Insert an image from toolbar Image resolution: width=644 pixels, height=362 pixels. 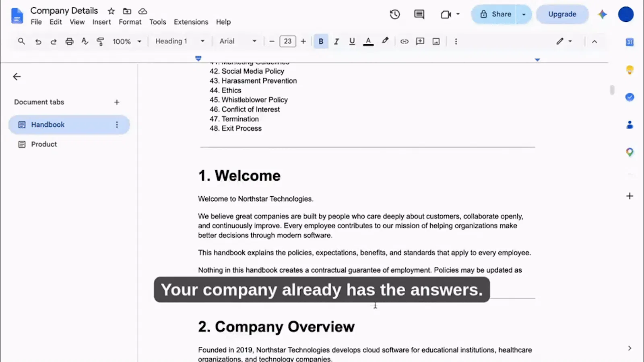click(436, 41)
